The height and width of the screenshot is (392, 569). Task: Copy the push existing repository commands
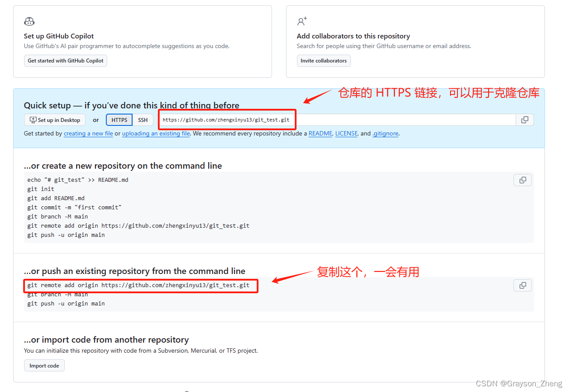pyautogui.click(x=523, y=285)
